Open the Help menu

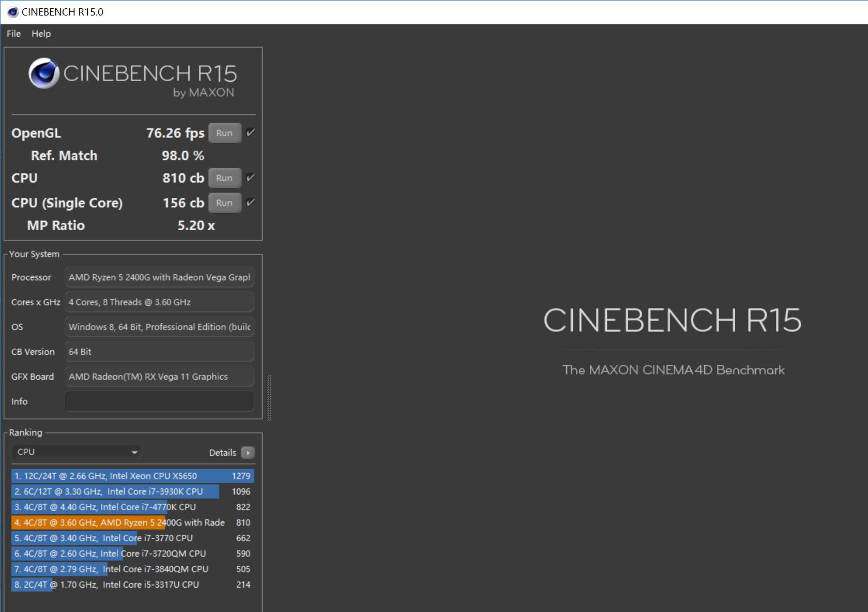[41, 34]
